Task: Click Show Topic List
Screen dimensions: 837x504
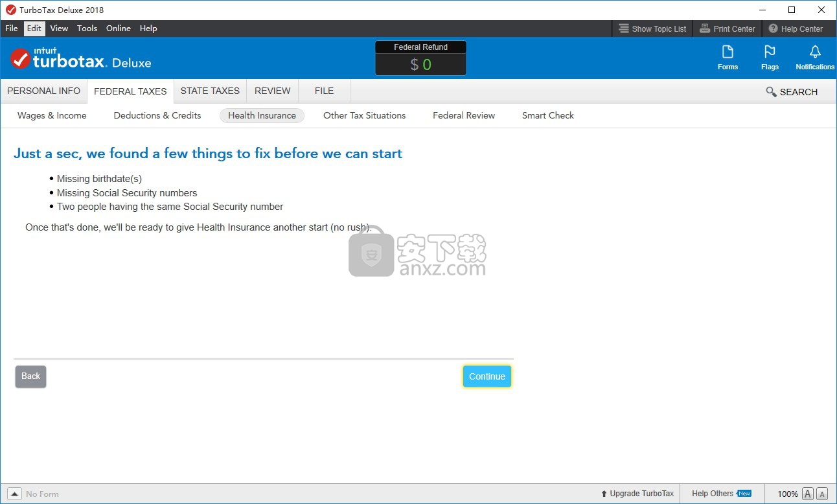Action: 652,29
